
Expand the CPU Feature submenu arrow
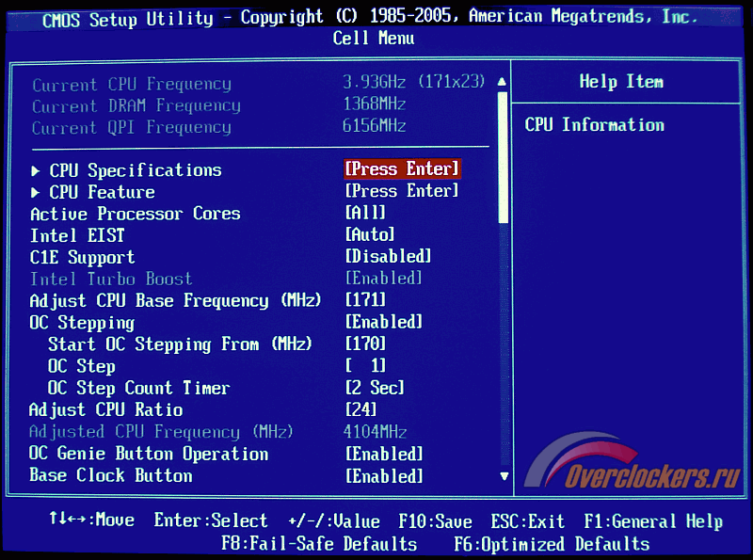click(x=35, y=193)
